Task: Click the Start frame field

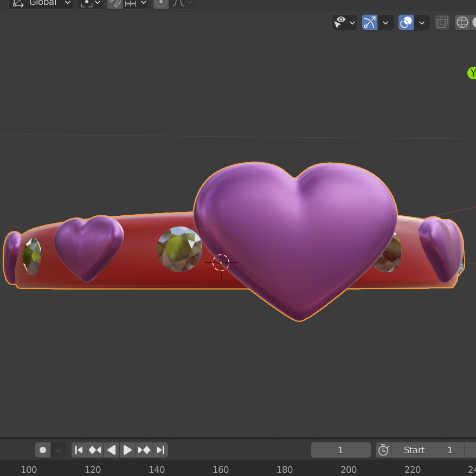Action: pyautogui.click(x=428, y=450)
